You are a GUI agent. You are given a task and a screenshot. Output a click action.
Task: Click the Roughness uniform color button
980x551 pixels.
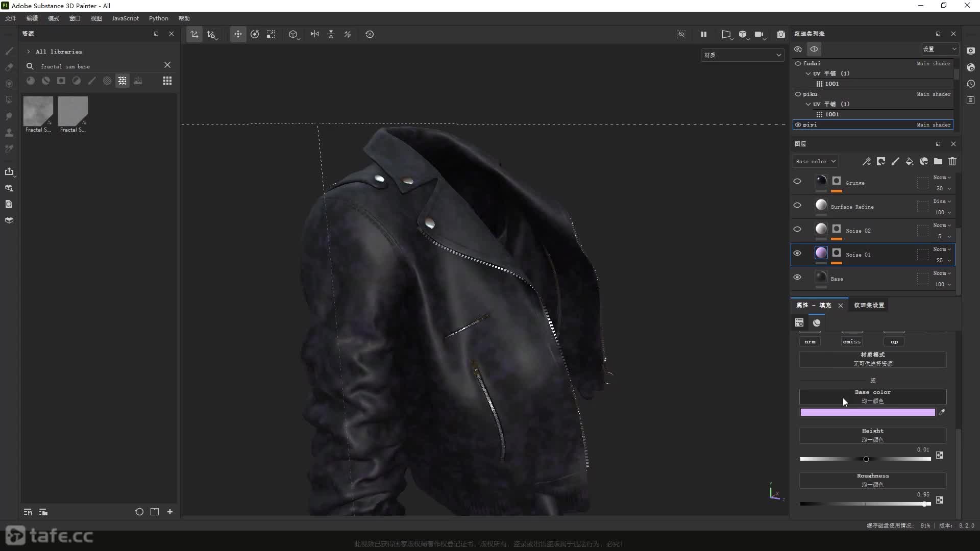coord(873,480)
